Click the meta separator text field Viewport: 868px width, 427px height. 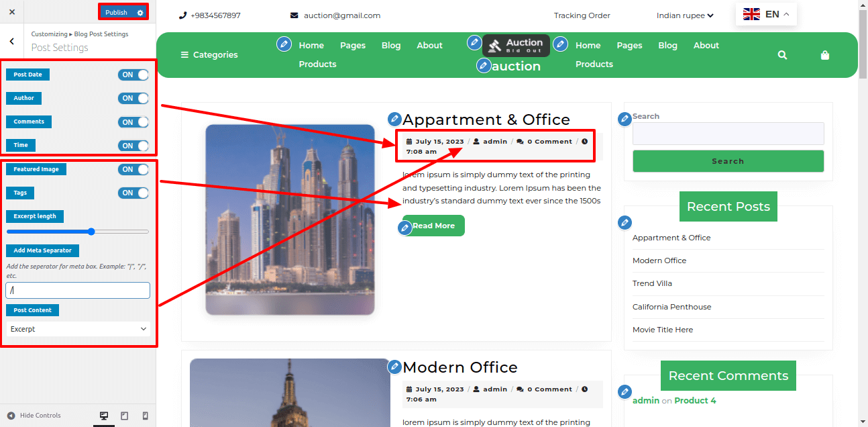tap(78, 290)
